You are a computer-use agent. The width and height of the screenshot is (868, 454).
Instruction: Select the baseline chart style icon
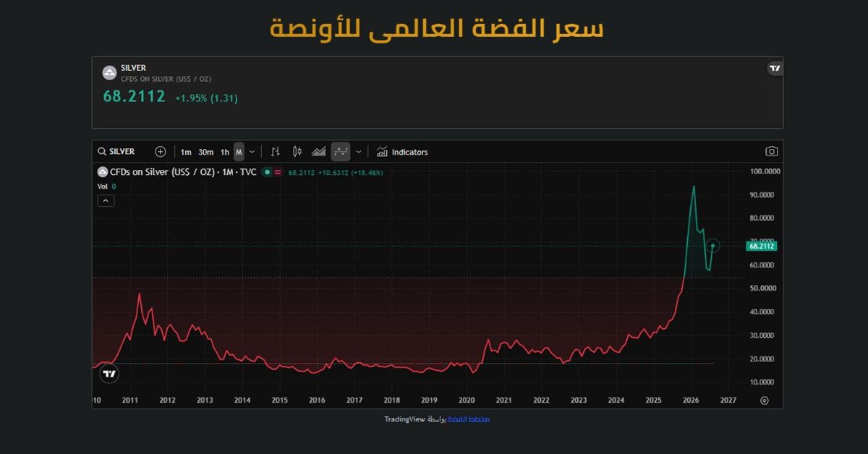(x=341, y=152)
